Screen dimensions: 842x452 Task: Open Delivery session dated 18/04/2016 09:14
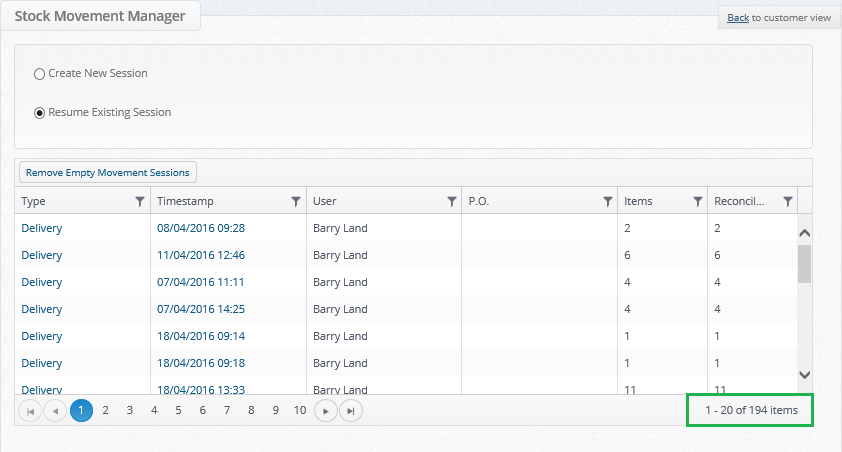pyautogui.click(x=201, y=336)
